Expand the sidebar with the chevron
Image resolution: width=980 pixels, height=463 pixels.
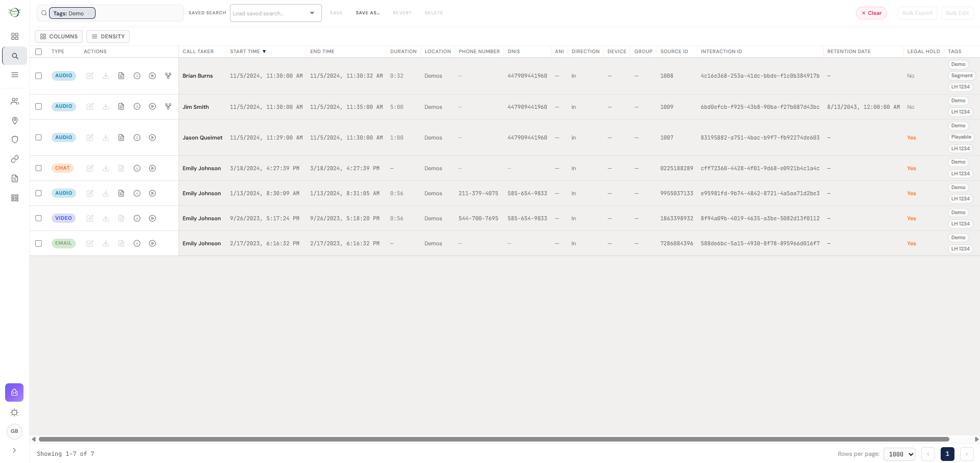tap(14, 450)
